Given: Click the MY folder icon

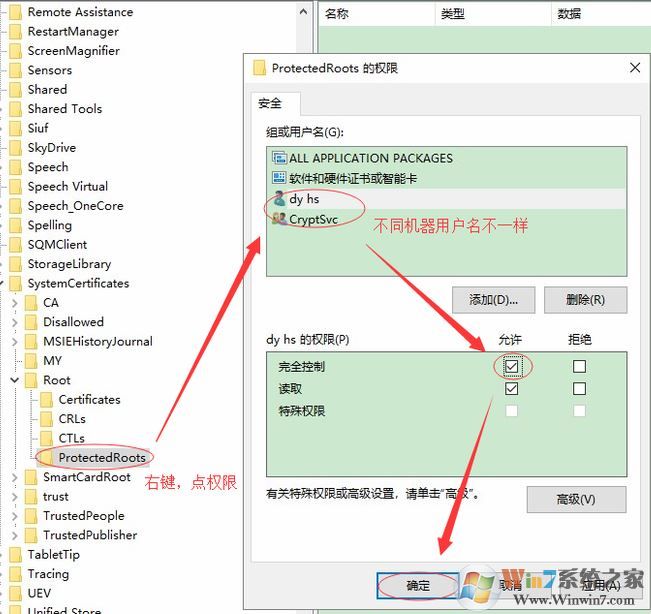Looking at the screenshot, I should [31, 361].
